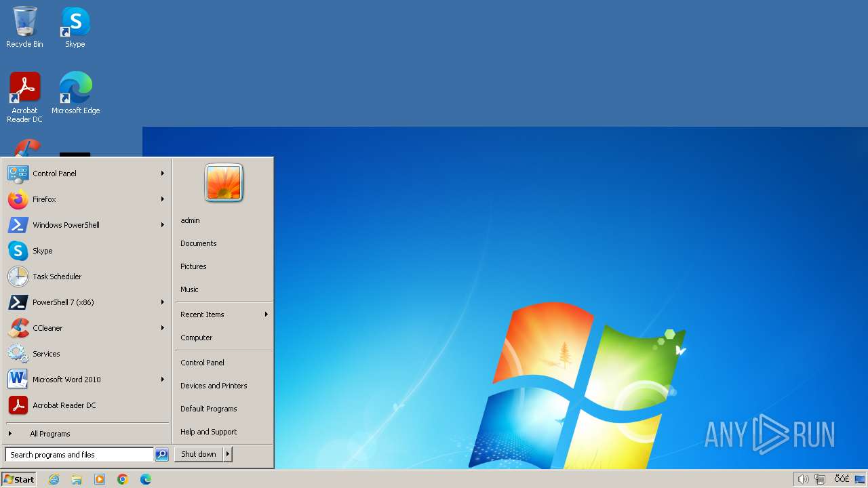This screenshot has width=868, height=488.
Task: Launch Windows Media Player from the taskbar
Action: [100, 479]
